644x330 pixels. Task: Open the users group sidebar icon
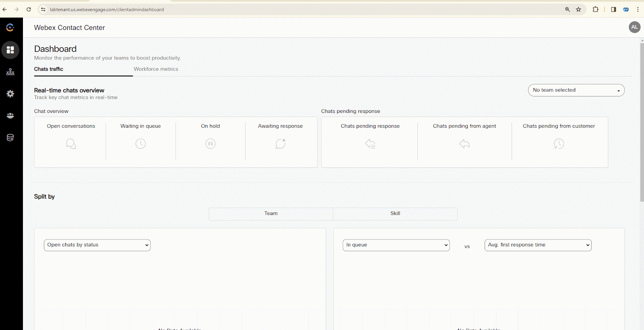click(x=10, y=116)
